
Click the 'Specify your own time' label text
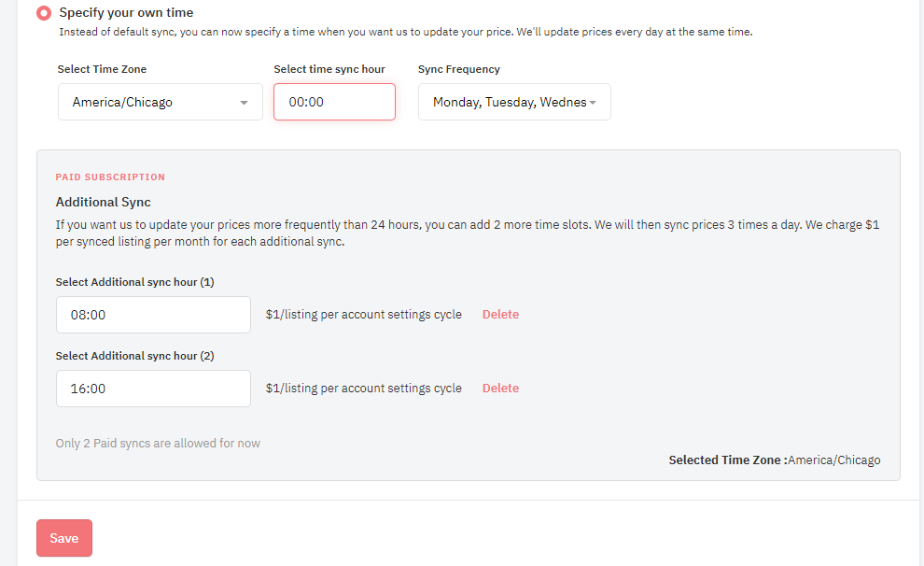tap(126, 13)
